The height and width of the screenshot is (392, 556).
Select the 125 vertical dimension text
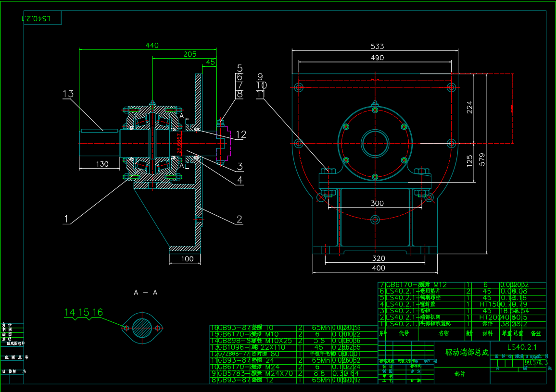470,160
